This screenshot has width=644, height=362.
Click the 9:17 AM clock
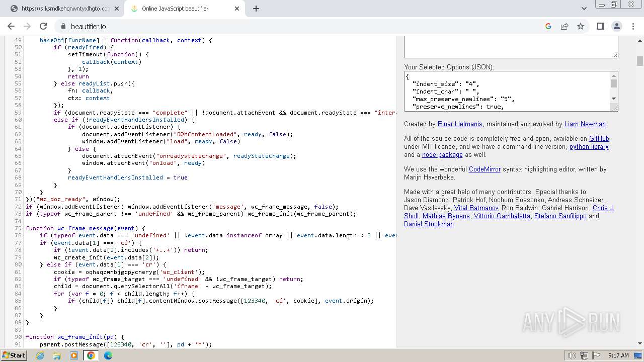(x=618, y=355)
